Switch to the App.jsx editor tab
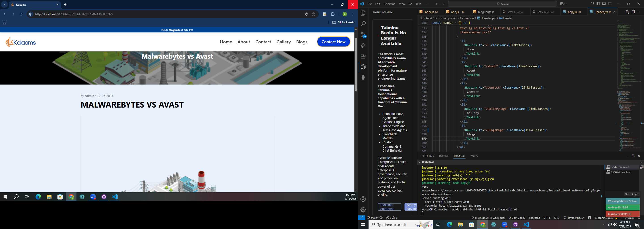The width and height of the screenshot is (644, 229). point(574,12)
